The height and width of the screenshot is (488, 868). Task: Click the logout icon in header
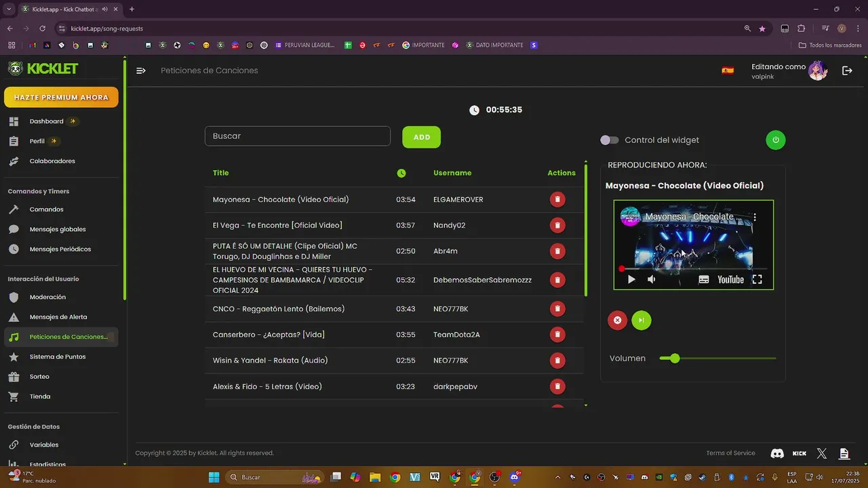[847, 70]
